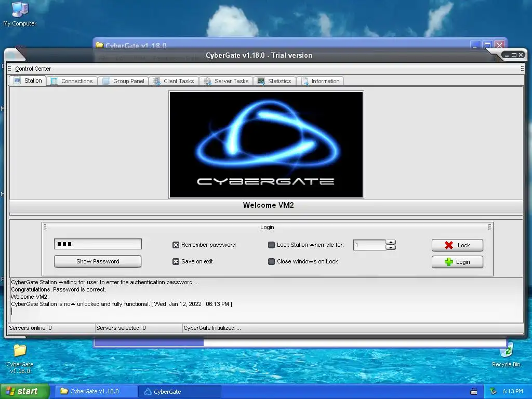Image resolution: width=532 pixels, height=399 pixels.
Task: Toggle the Remember password checkbox
Action: coord(176,245)
